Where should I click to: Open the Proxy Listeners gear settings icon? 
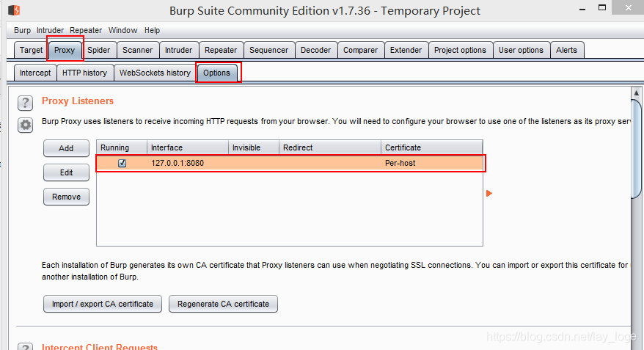(x=25, y=125)
